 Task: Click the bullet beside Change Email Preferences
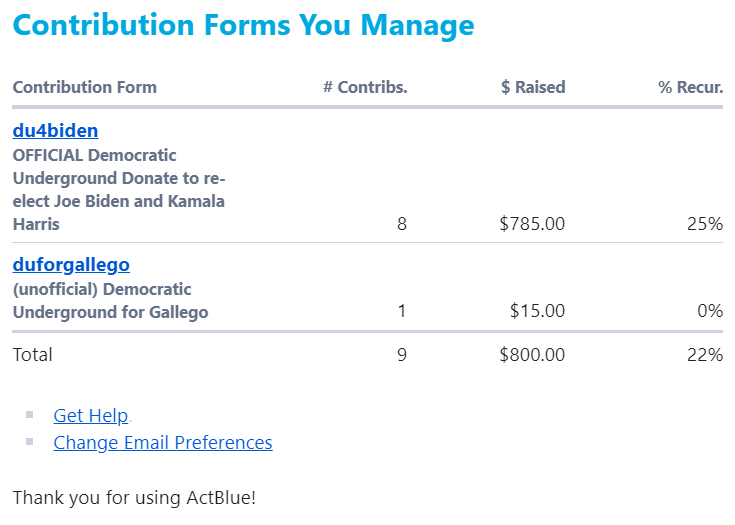pos(30,441)
